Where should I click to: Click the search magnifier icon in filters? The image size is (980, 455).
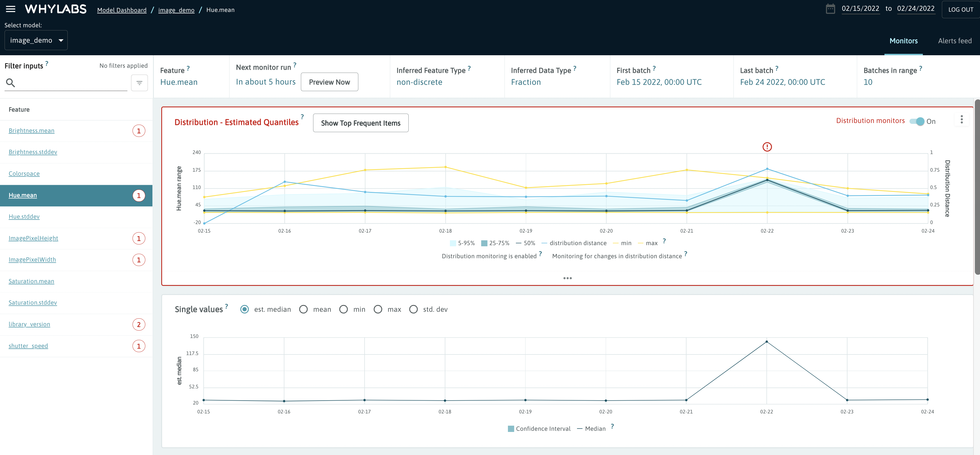tap(11, 83)
